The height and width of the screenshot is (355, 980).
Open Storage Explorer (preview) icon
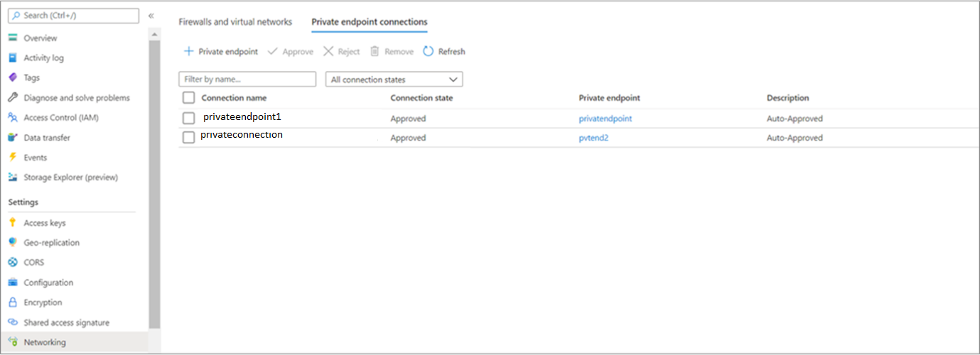12,177
